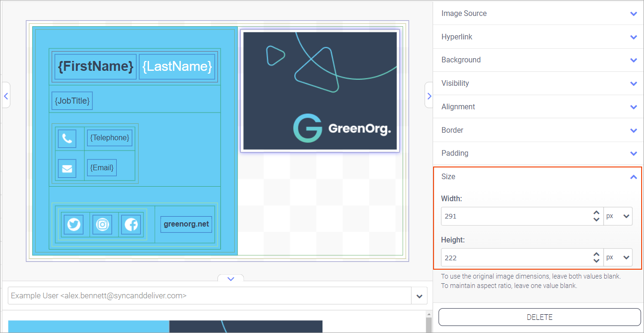Viewport: 644px width, 333px height.
Task: Collapse the right properties panel arrow
Action: pyautogui.click(x=429, y=96)
